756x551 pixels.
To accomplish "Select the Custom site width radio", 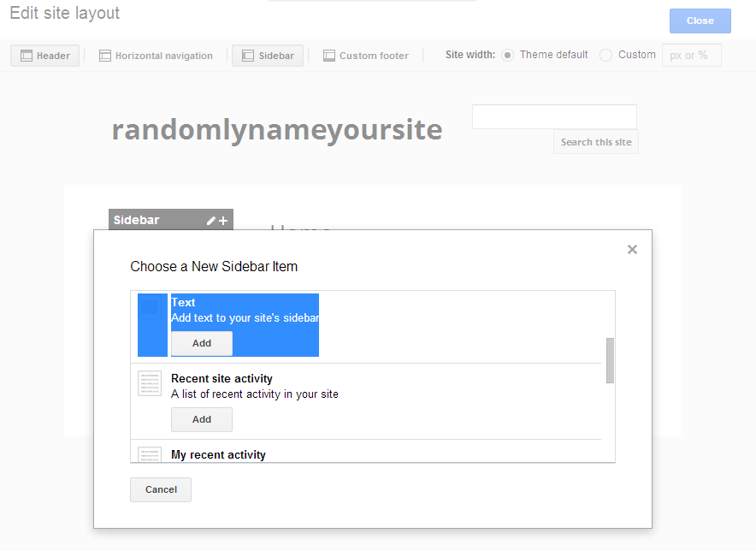I will (606, 55).
